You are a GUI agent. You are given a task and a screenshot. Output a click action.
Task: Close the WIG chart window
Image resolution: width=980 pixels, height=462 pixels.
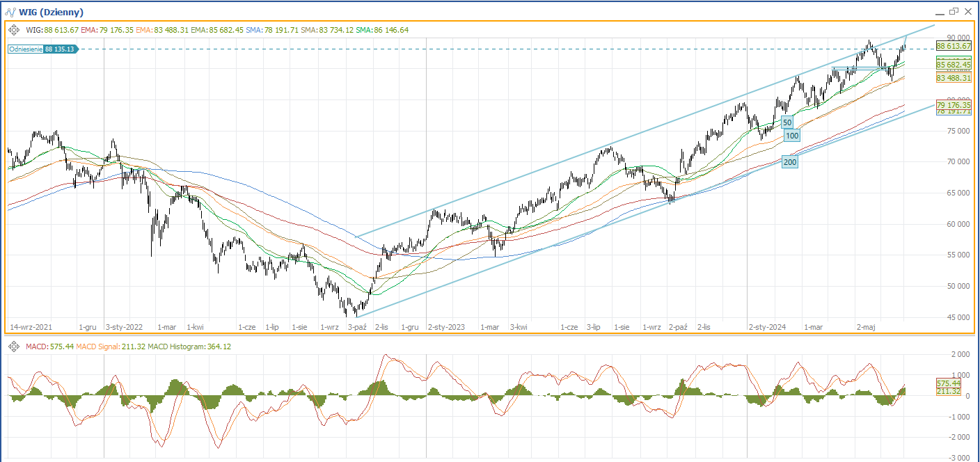coord(967,12)
